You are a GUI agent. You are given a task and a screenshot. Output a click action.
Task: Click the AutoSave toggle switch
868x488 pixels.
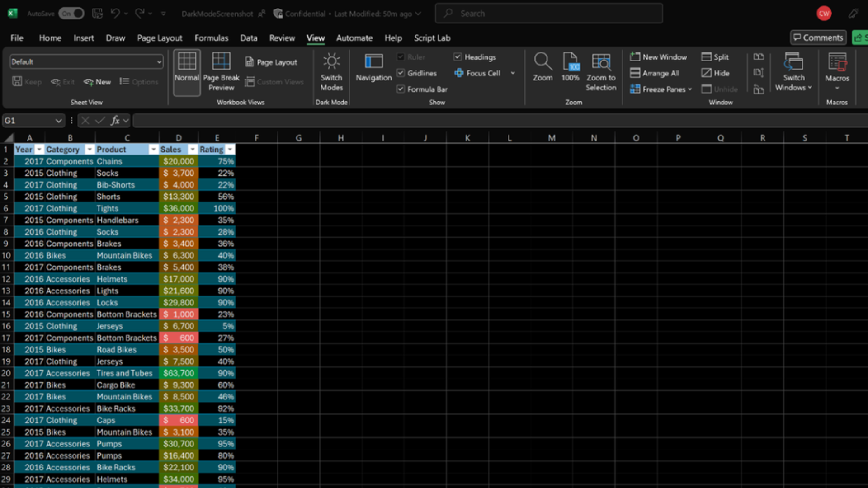pyautogui.click(x=71, y=13)
